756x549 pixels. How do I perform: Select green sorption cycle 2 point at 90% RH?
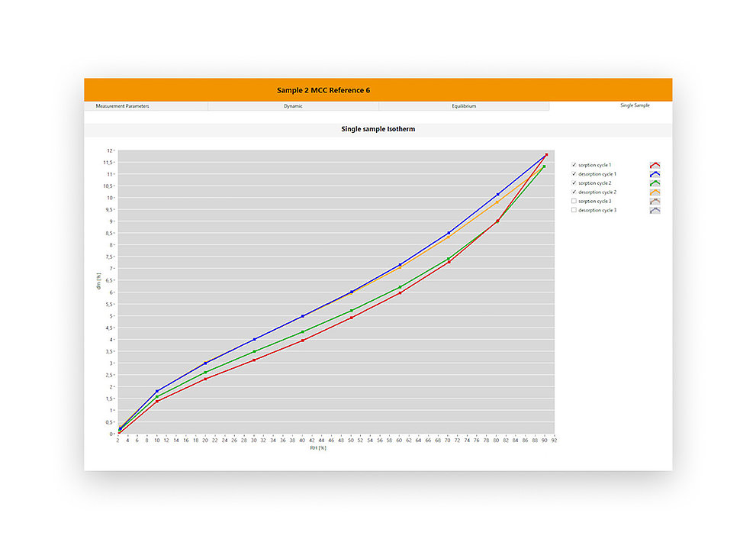[544, 166]
